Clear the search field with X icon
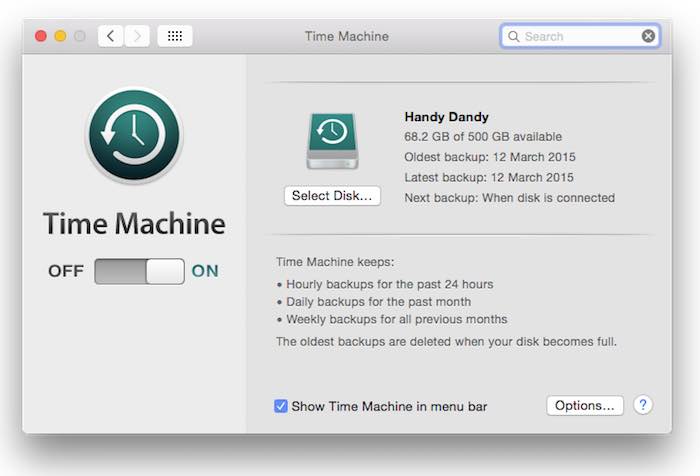This screenshot has height=476, width=700. pyautogui.click(x=648, y=36)
